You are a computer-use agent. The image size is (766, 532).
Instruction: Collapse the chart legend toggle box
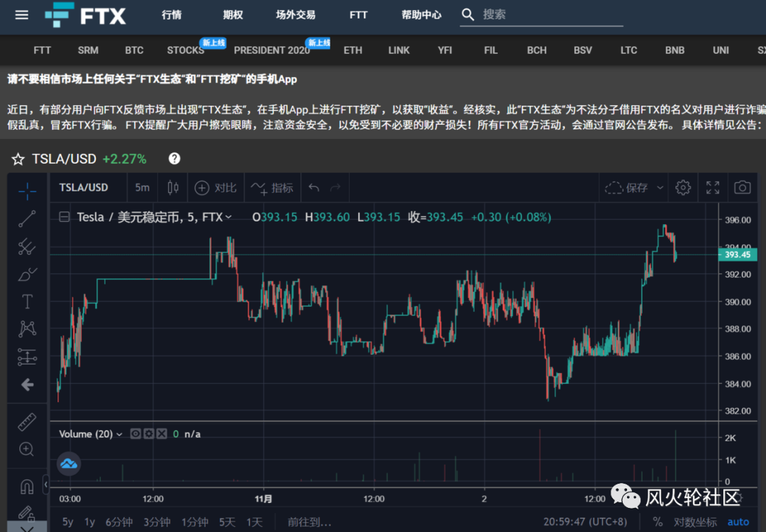[64, 216]
